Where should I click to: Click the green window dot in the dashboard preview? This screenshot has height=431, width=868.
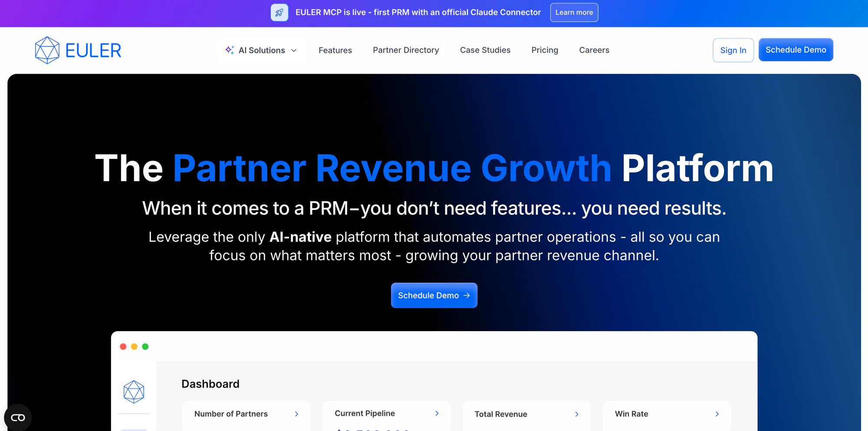click(145, 346)
